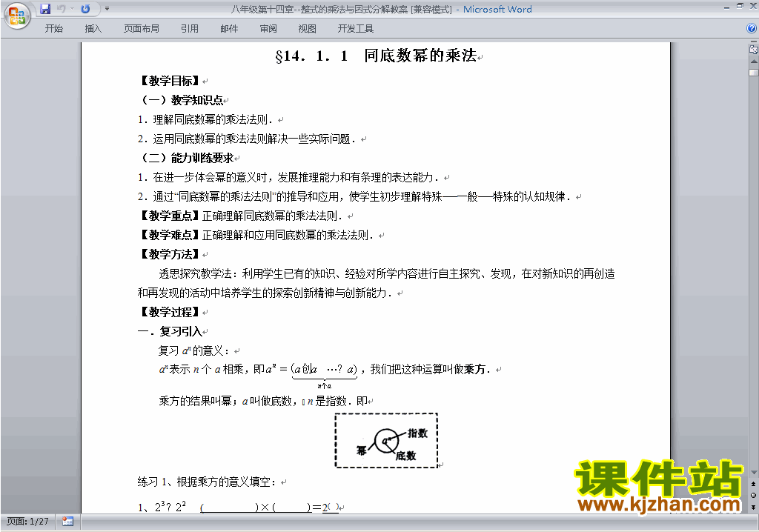This screenshot has height=532, width=759.
Task: Switch to the 引用 tab
Action: click(189, 29)
